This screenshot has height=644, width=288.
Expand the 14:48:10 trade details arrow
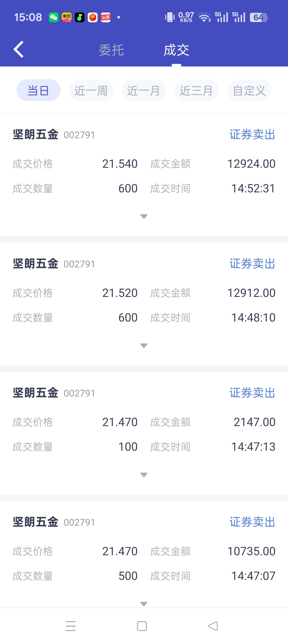pyautogui.click(x=144, y=346)
